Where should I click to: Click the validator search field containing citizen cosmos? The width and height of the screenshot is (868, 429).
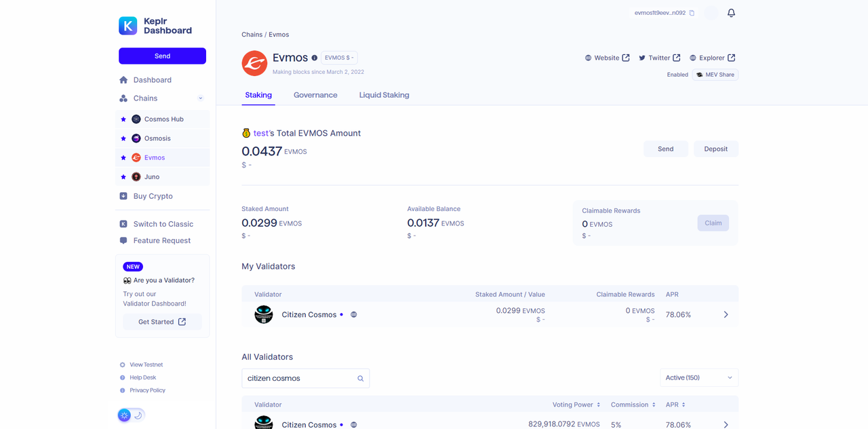pyautogui.click(x=305, y=378)
